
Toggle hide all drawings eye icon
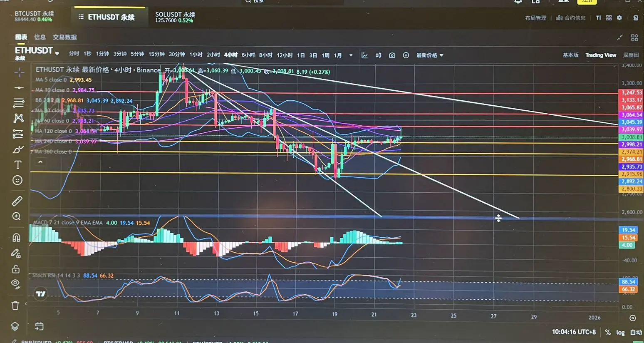[x=15, y=284]
